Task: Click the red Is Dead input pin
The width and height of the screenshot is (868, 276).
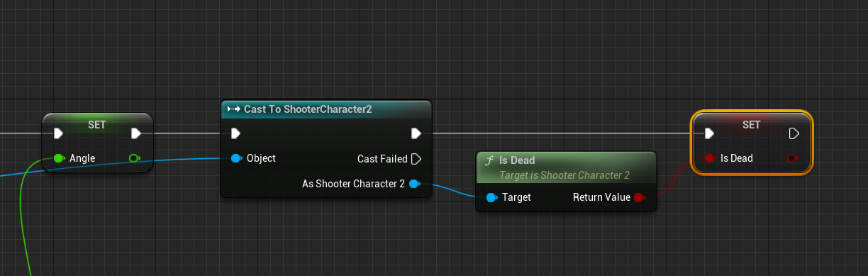Action: (709, 158)
